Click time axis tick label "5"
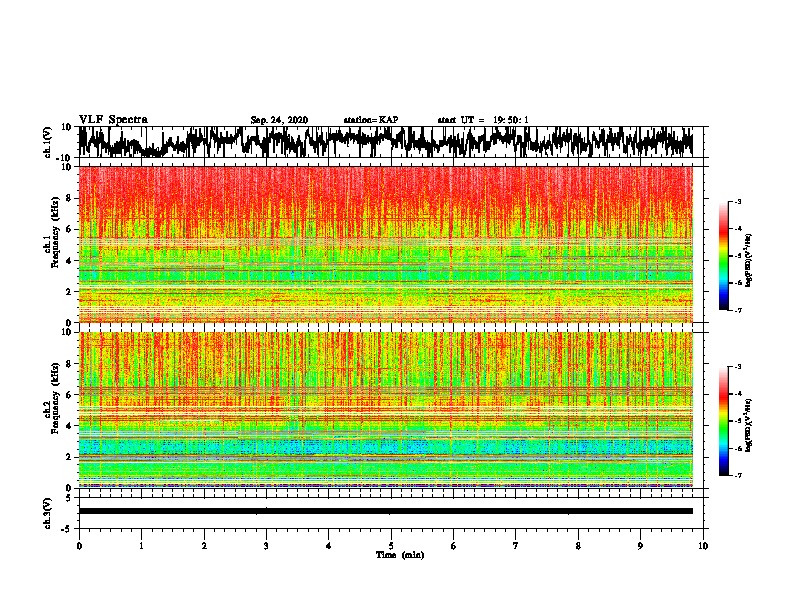792x612 pixels. pyautogui.click(x=391, y=546)
